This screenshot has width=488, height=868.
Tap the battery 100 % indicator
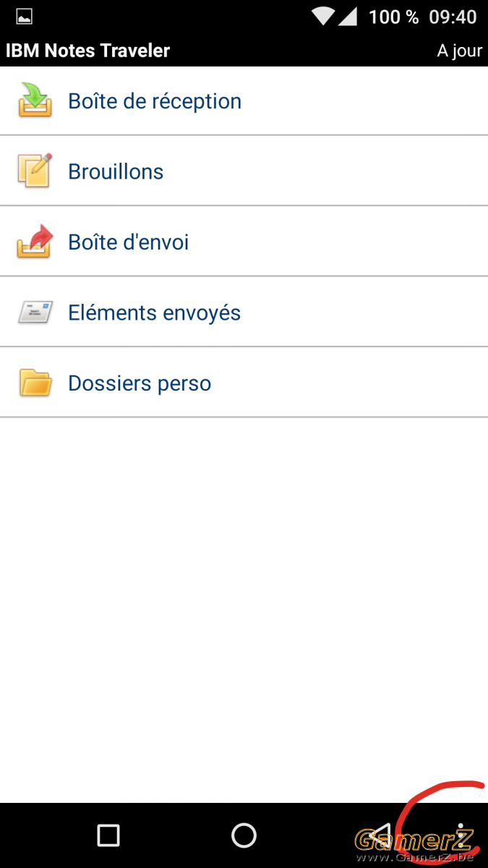pos(393,17)
